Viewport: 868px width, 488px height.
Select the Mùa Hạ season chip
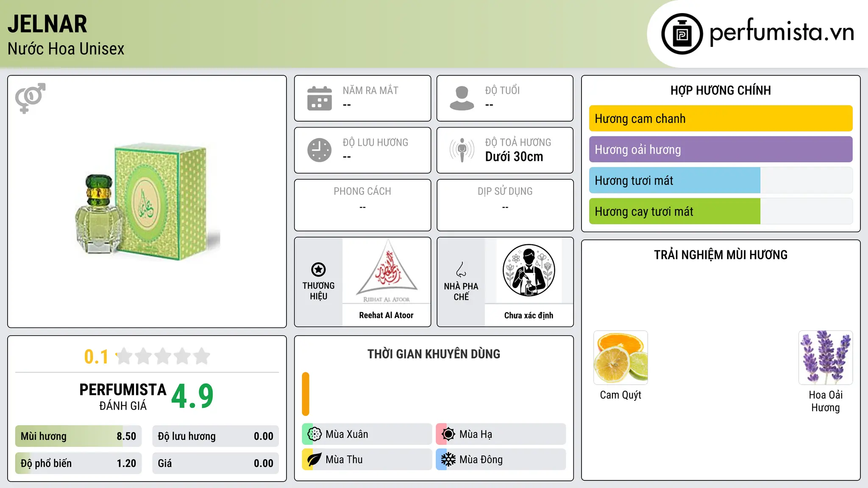tap(501, 434)
